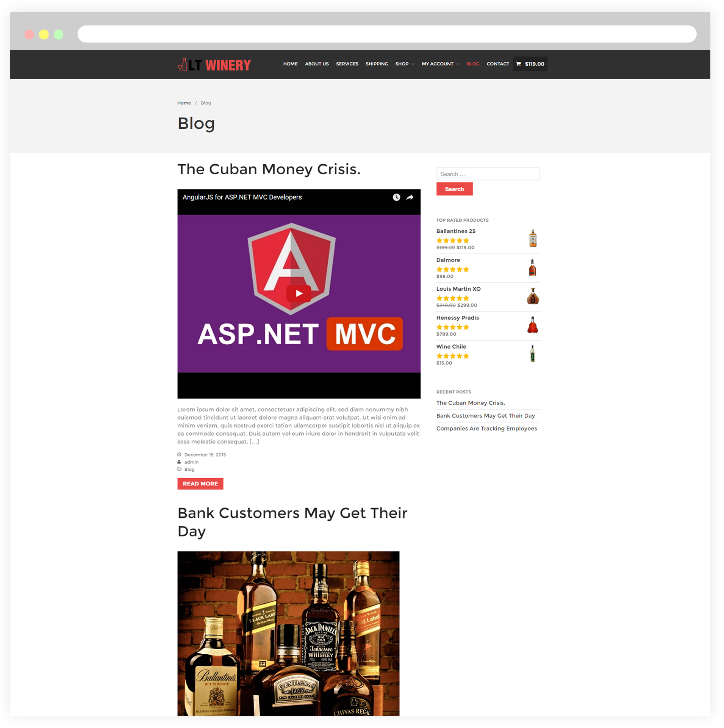
Task: Expand the Shop menu dropdown
Action: click(405, 64)
